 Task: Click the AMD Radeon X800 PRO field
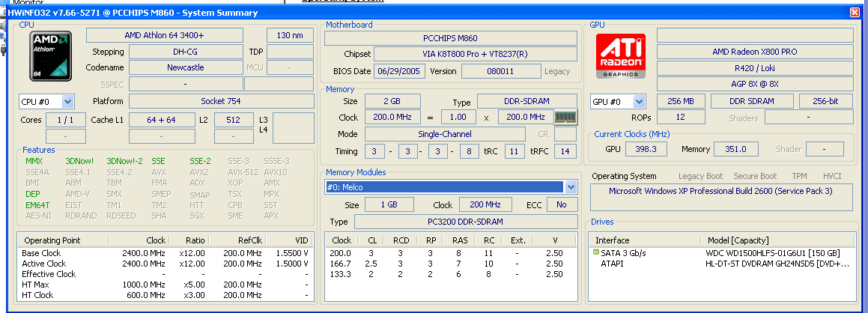pyautogui.click(x=755, y=52)
